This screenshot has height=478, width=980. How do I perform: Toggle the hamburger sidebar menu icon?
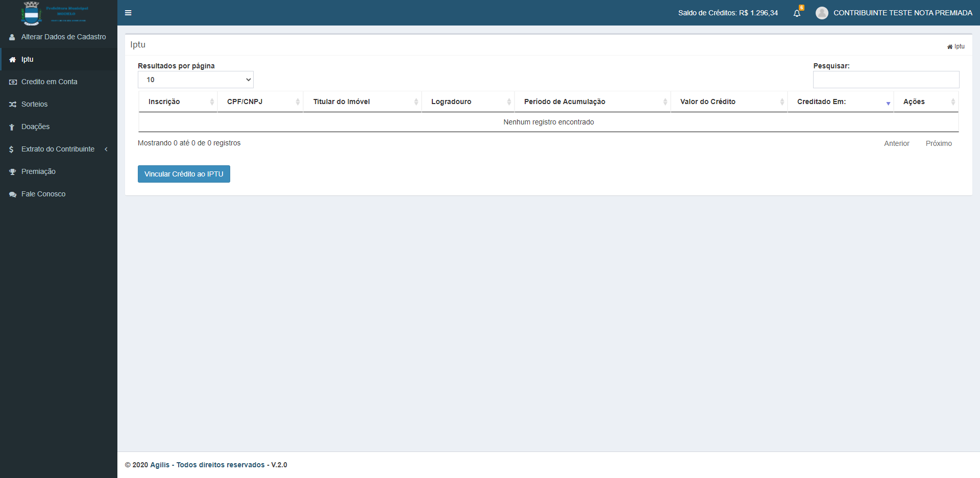pos(128,13)
